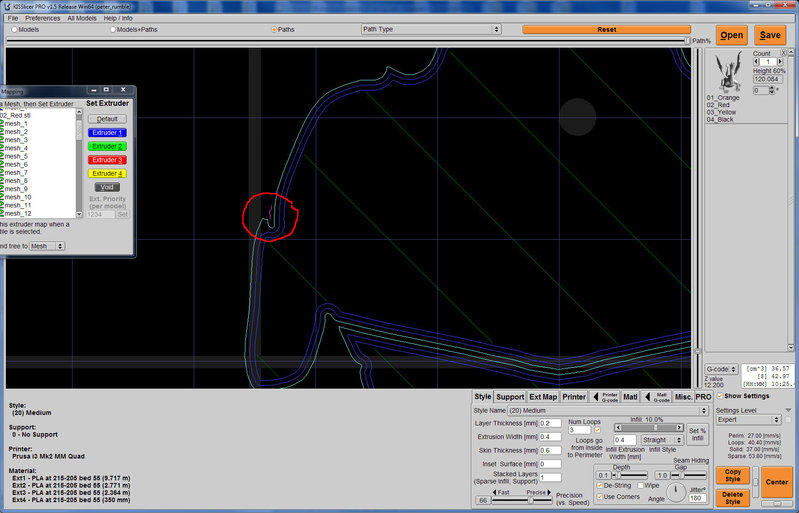Click the Set % Infill button
Screen dimensions: 799x513
point(698,434)
